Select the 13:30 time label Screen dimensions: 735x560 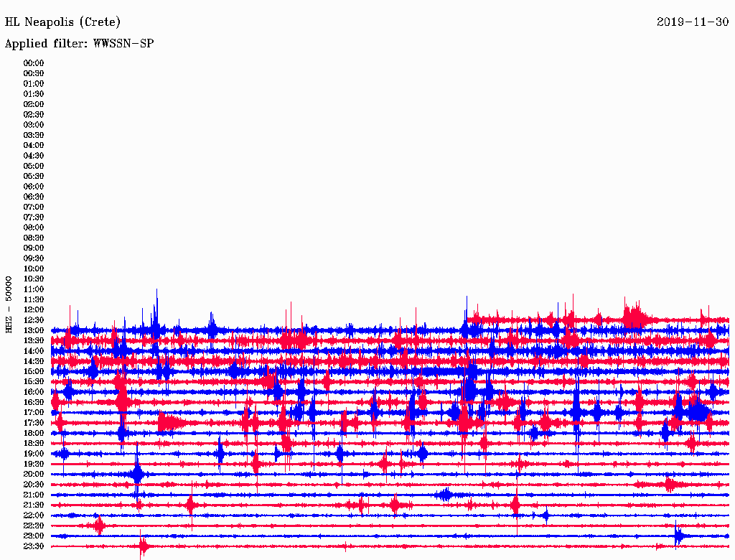[x=34, y=341]
